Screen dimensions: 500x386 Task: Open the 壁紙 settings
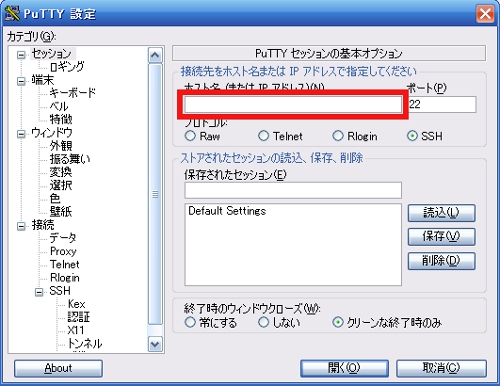(61, 211)
